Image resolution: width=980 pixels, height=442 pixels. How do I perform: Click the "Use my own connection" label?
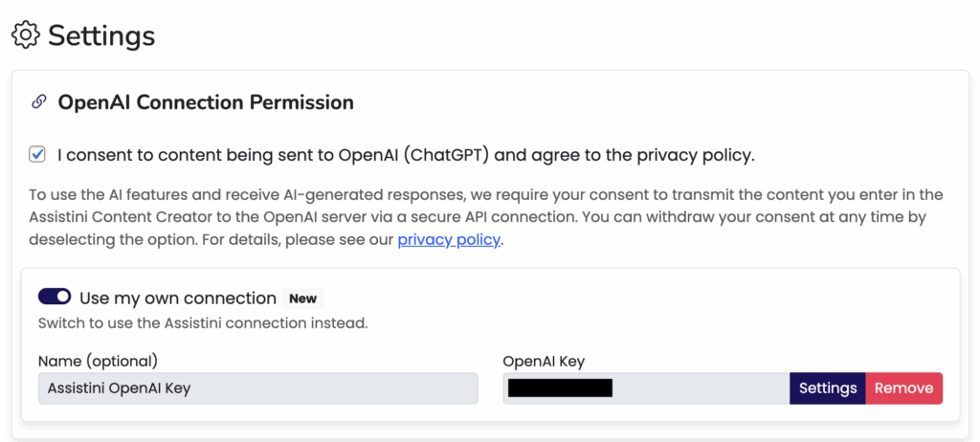click(178, 298)
